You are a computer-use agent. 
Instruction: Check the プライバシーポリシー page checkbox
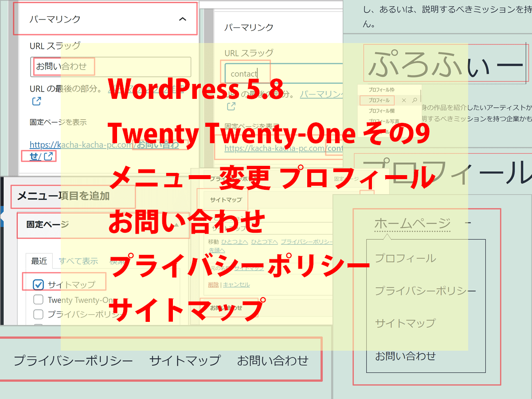[x=39, y=314]
